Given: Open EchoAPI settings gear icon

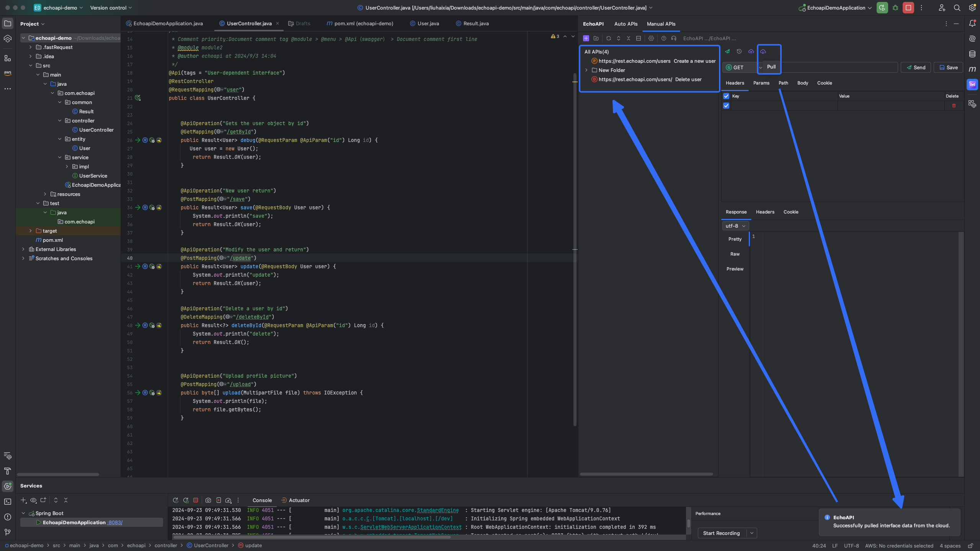Looking at the screenshot, I should click(651, 38).
